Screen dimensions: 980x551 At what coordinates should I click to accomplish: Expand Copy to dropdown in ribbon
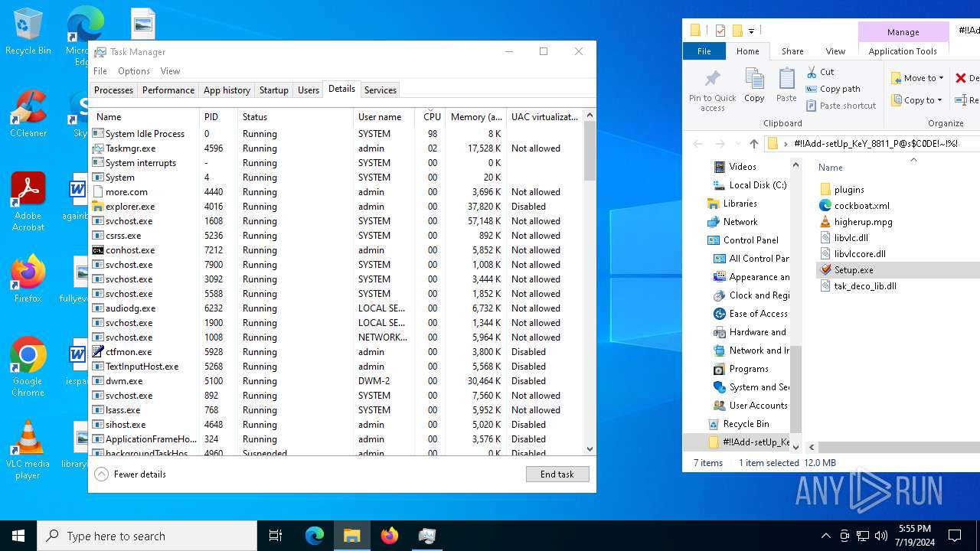pos(917,100)
